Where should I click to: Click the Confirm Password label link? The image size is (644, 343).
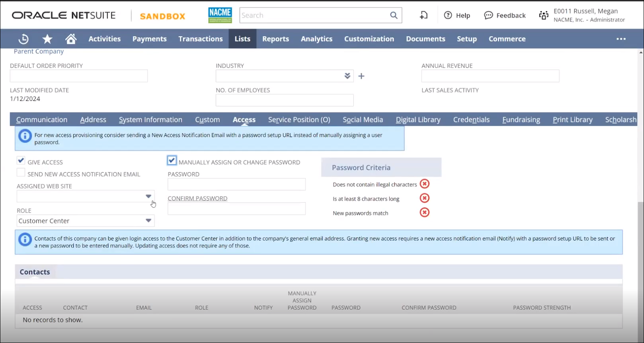point(197,198)
